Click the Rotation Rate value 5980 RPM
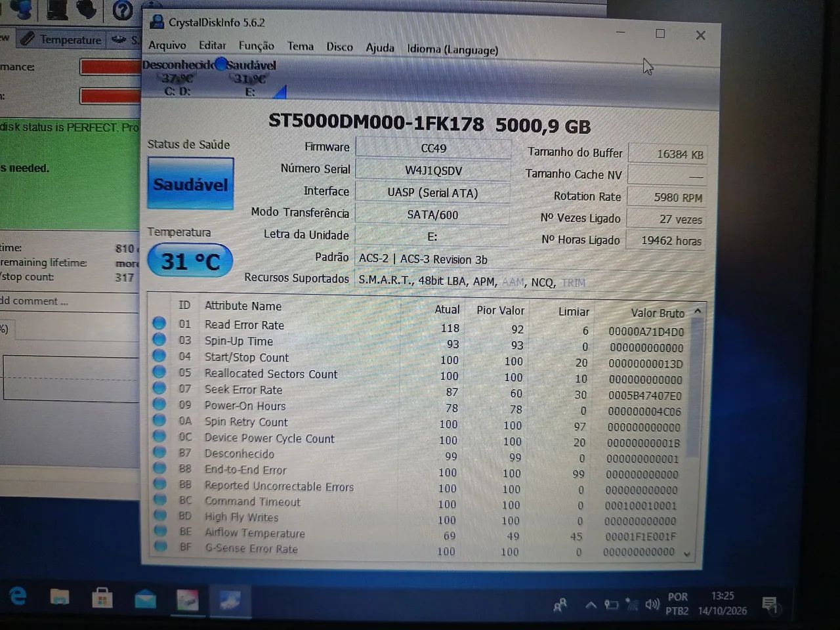Screen dimensions: 840x630 coord(667,197)
